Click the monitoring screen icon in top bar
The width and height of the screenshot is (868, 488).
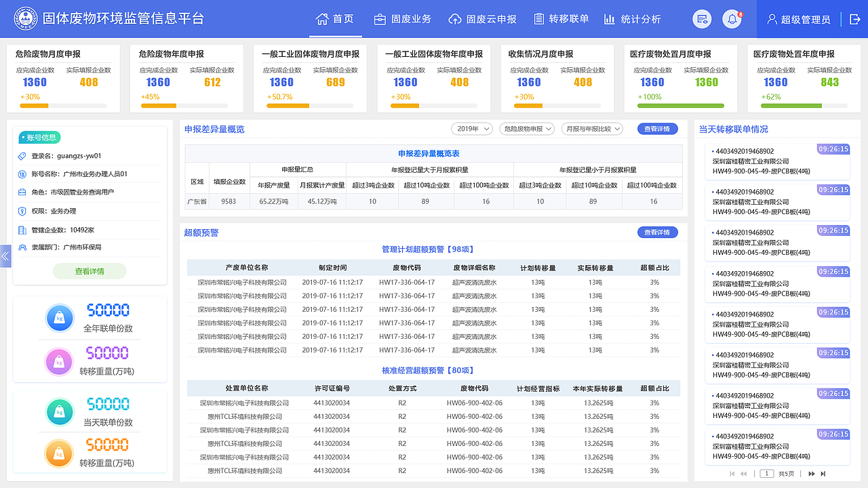(702, 19)
